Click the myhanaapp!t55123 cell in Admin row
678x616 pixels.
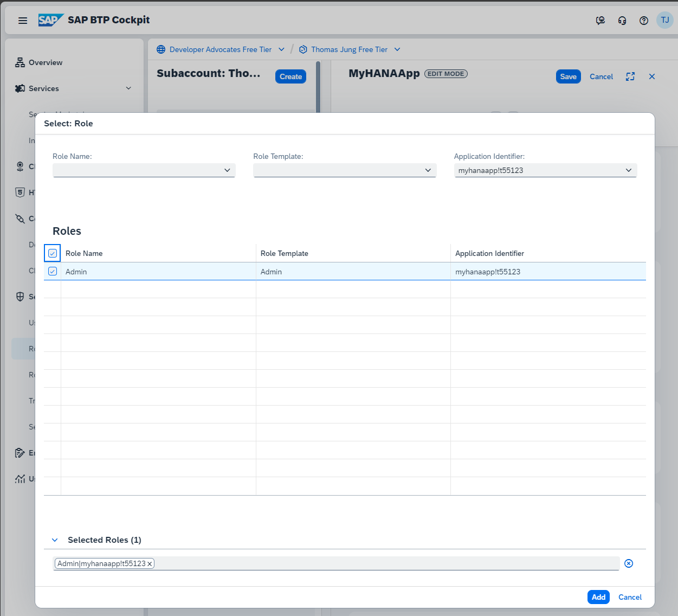tap(548, 271)
